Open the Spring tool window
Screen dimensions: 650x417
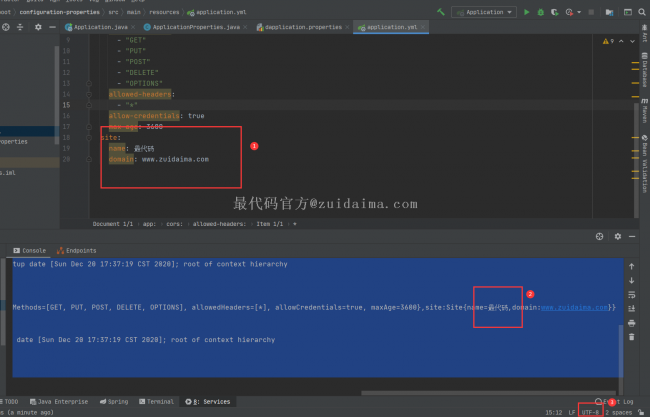click(113, 401)
